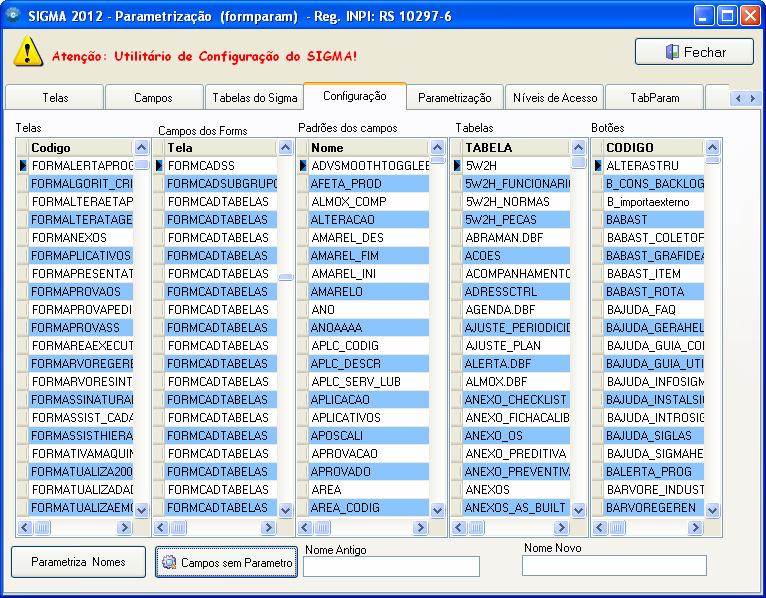Open Tabelas do Sigma tab
766x598 pixels.
coord(255,98)
